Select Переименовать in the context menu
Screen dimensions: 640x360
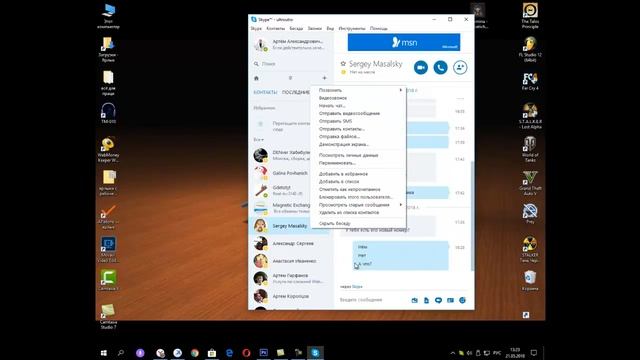[358, 163]
